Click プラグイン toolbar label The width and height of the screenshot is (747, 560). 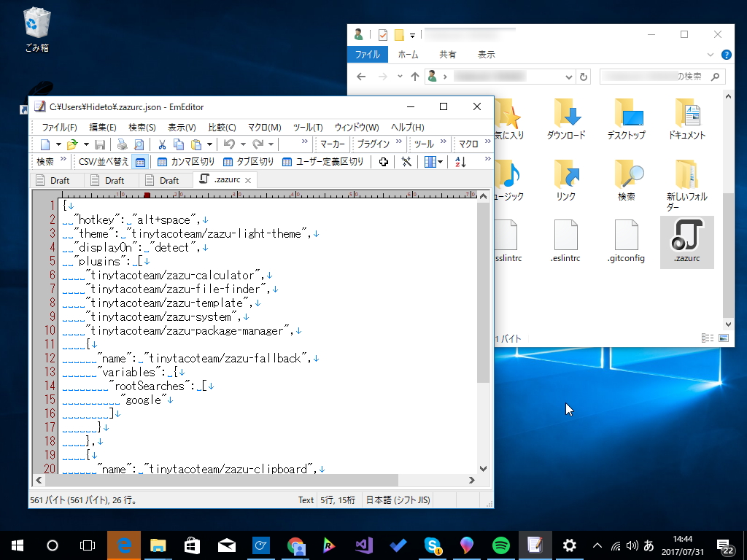pos(373,144)
